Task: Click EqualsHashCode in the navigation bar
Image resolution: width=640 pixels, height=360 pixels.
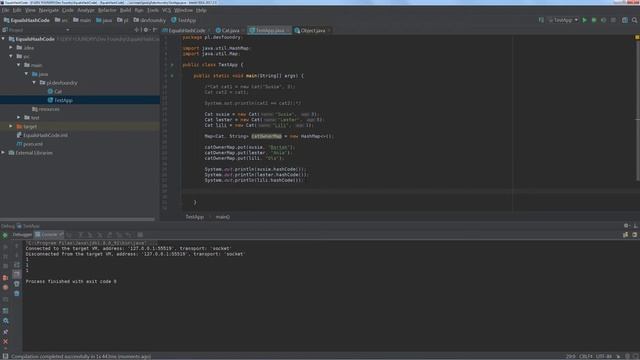Action: coord(27,20)
